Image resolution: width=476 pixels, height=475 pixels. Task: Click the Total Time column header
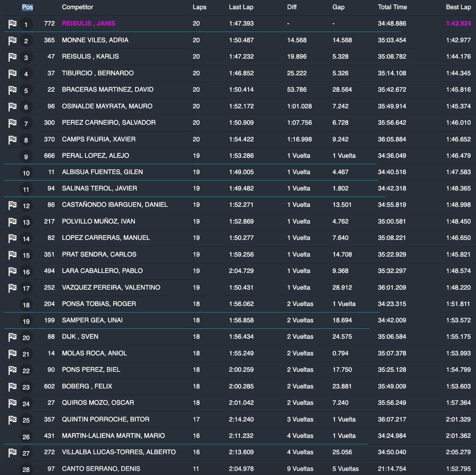coord(392,7)
